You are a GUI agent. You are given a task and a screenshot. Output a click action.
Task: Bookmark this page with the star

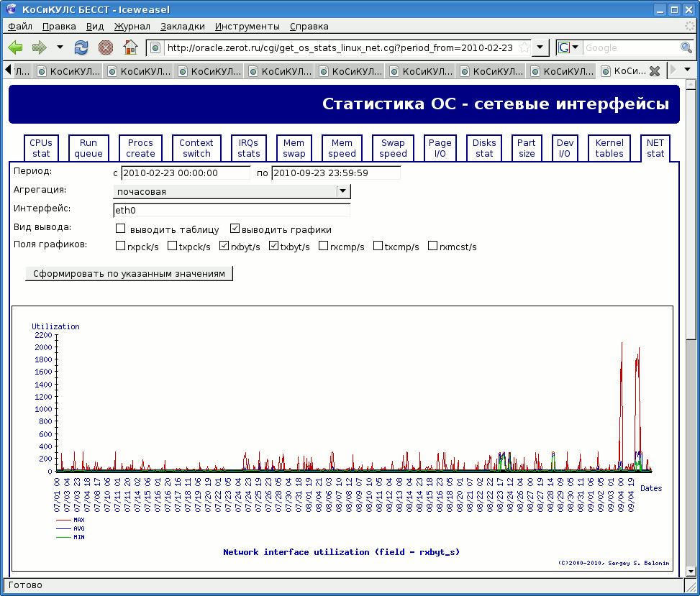(x=524, y=47)
